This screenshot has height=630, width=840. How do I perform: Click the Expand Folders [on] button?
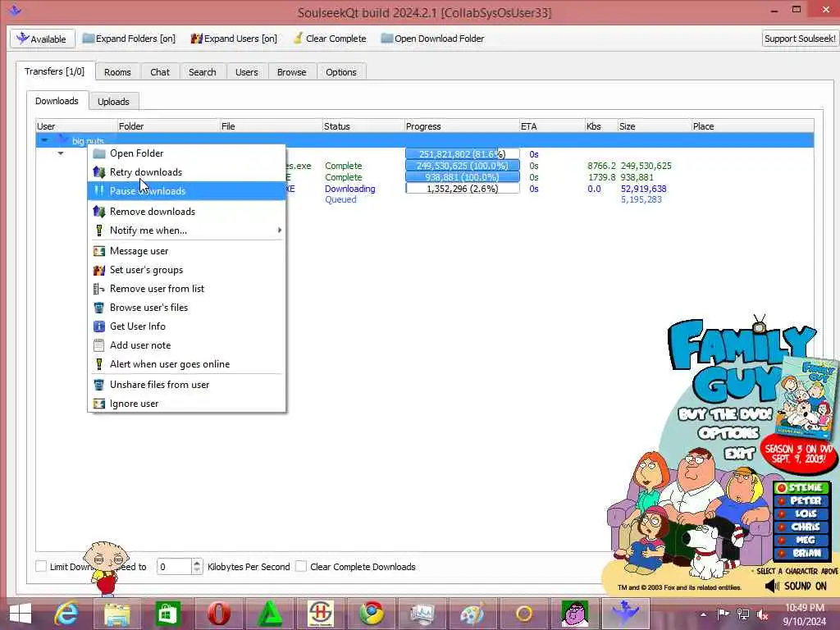pos(129,39)
